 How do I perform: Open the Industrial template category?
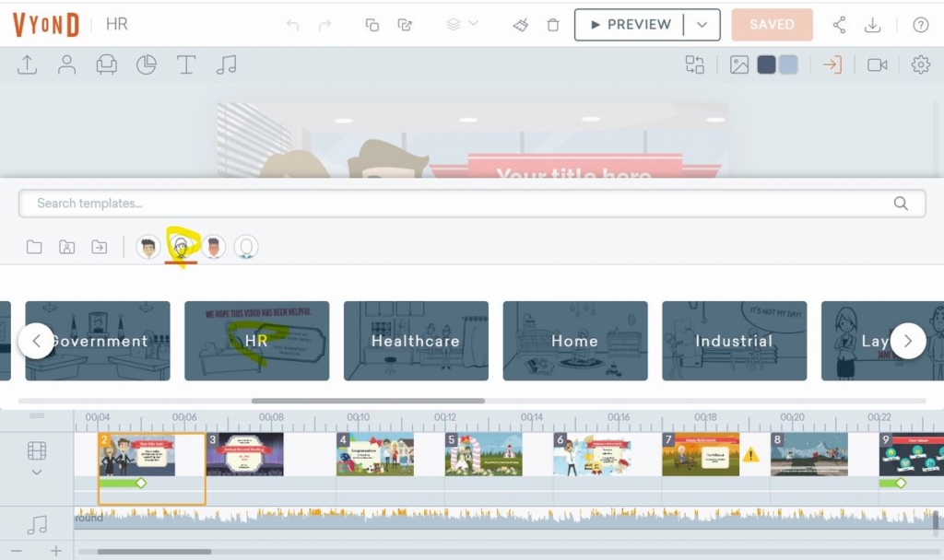point(735,341)
